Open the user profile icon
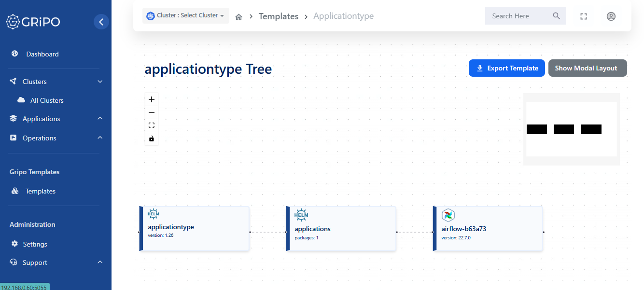Viewport: 644px width, 290px height. (611, 16)
